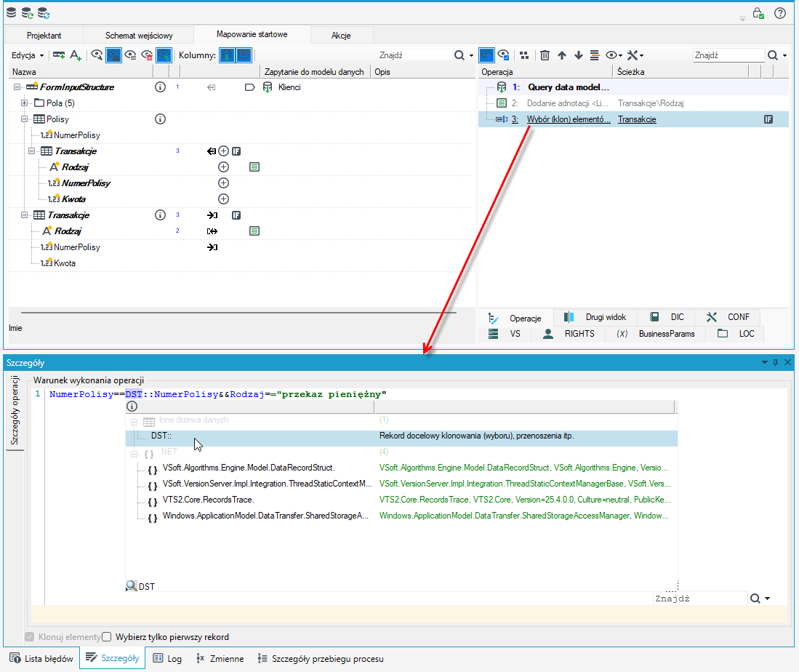Click the add text attribute A+ icon

click(76, 55)
